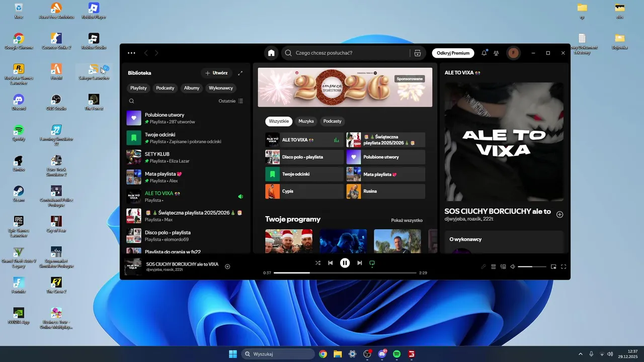Image resolution: width=644 pixels, height=362 pixels.
Task: Click the song progress bar
Action: click(345, 273)
